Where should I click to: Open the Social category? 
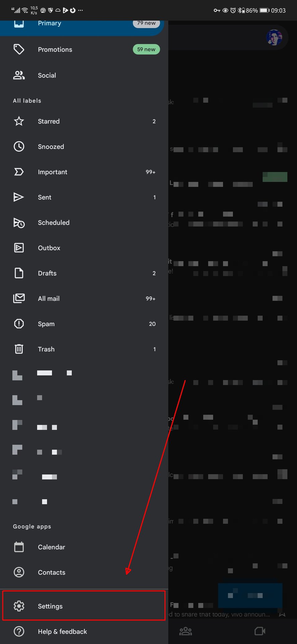(x=84, y=75)
